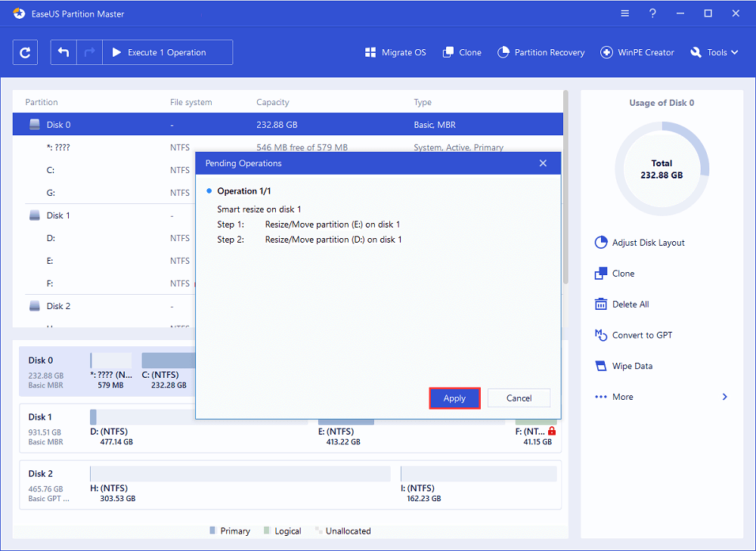Click the Partition column header
The image size is (756, 551).
pos(42,102)
